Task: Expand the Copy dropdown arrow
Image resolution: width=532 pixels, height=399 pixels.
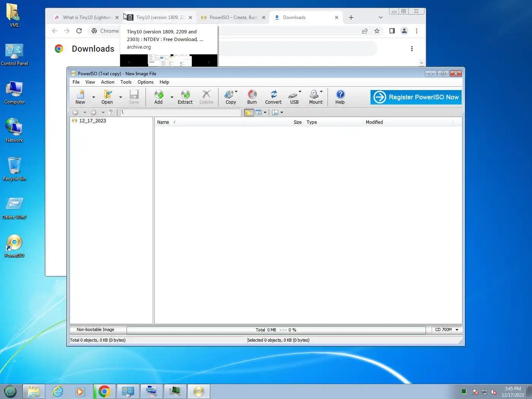Action: [x=236, y=92]
